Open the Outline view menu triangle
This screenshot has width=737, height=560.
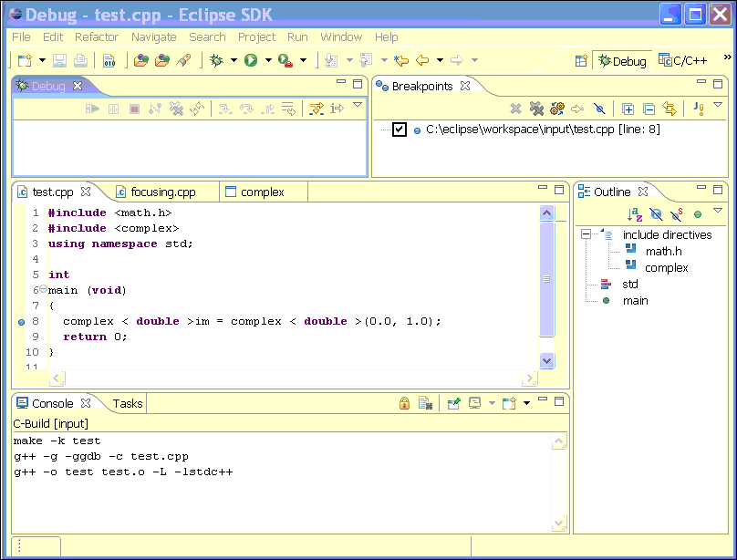tap(718, 211)
